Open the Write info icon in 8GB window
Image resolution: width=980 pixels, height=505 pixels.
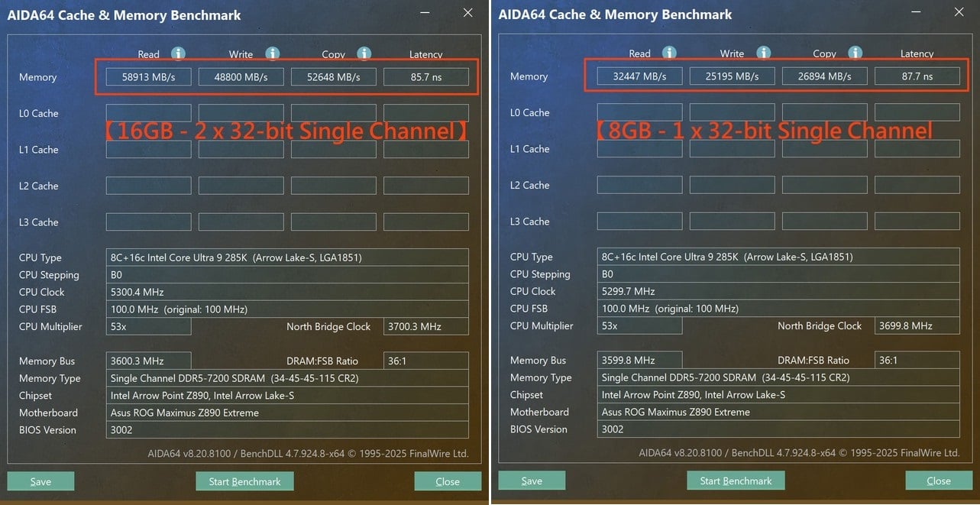click(x=763, y=53)
